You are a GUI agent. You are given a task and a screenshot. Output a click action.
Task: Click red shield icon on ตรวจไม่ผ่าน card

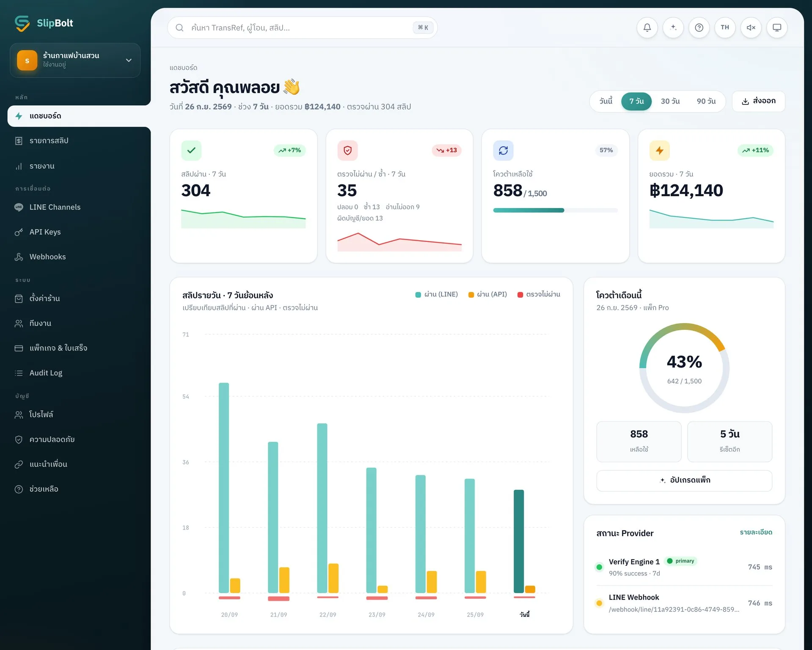(347, 151)
